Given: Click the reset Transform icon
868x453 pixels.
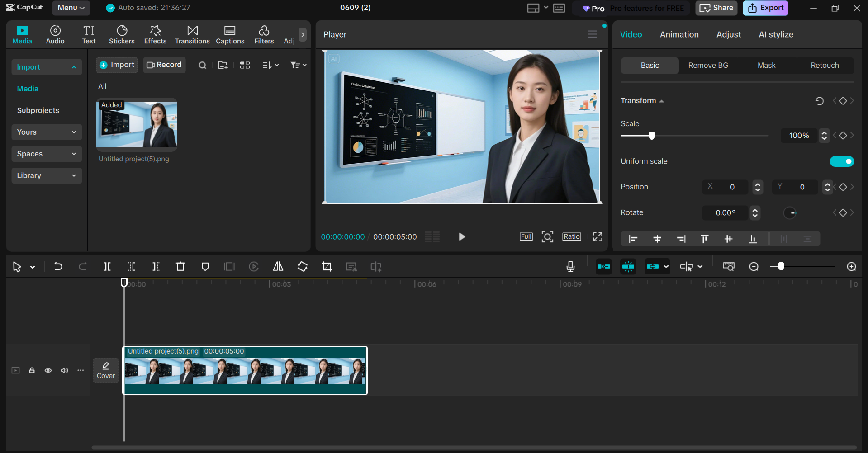Looking at the screenshot, I should coord(819,101).
